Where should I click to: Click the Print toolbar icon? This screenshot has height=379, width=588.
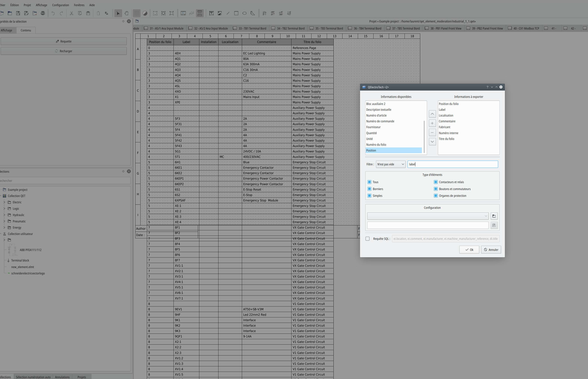coord(43,13)
